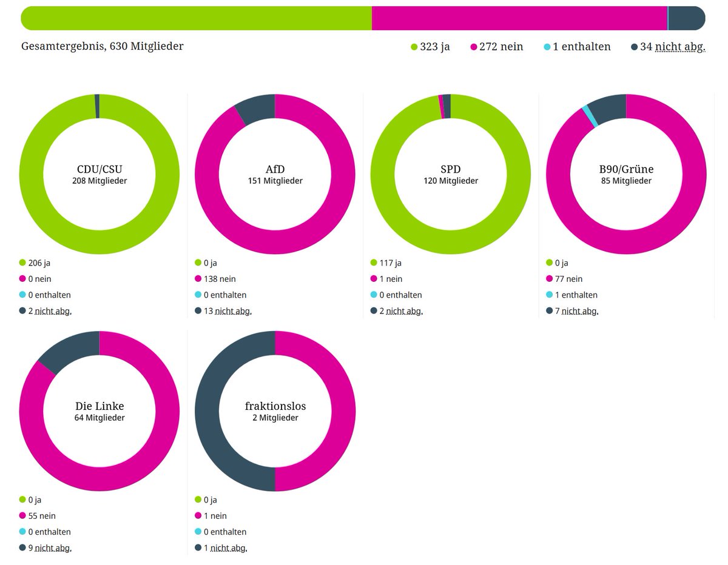Screen dimensions: 728x565
Task: Click the '208 Mitglieder' text
Action: point(99,181)
